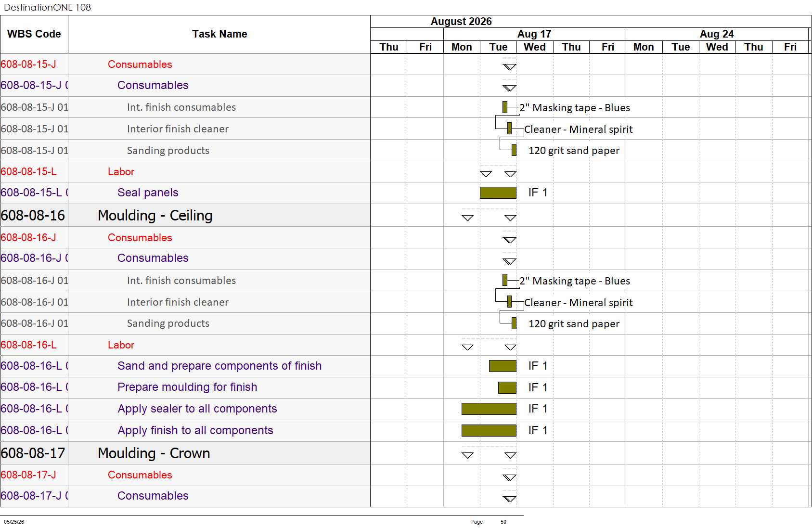Select the Prepare moulding for finish task
Image resolution: width=812 pixels, height=528 pixels.
pos(187,387)
